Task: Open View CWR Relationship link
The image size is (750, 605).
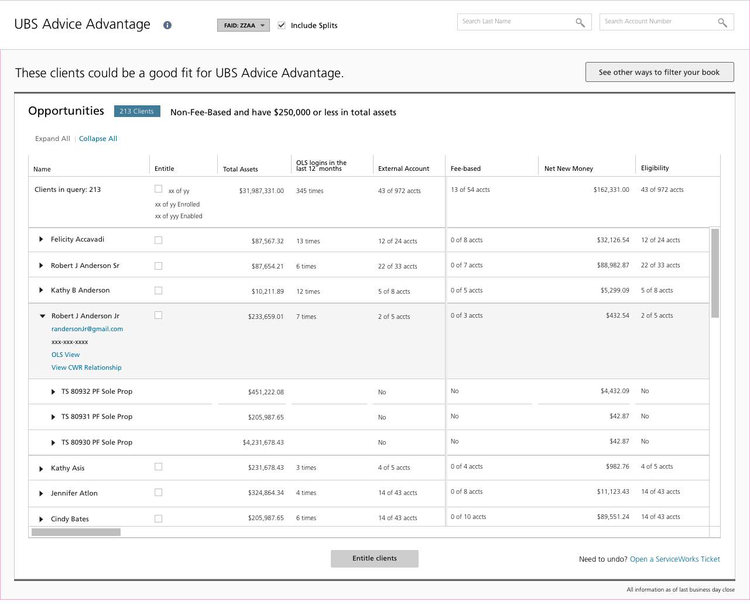Action: [86, 368]
